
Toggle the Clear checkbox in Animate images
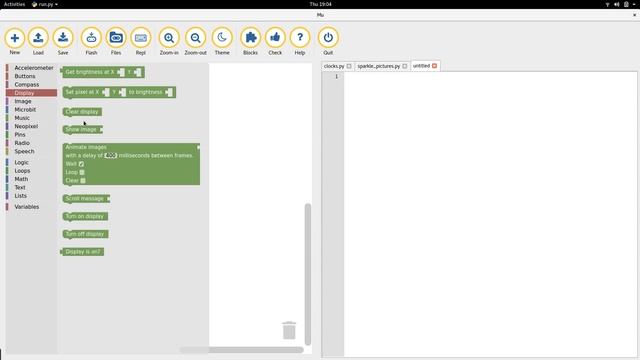click(83, 180)
